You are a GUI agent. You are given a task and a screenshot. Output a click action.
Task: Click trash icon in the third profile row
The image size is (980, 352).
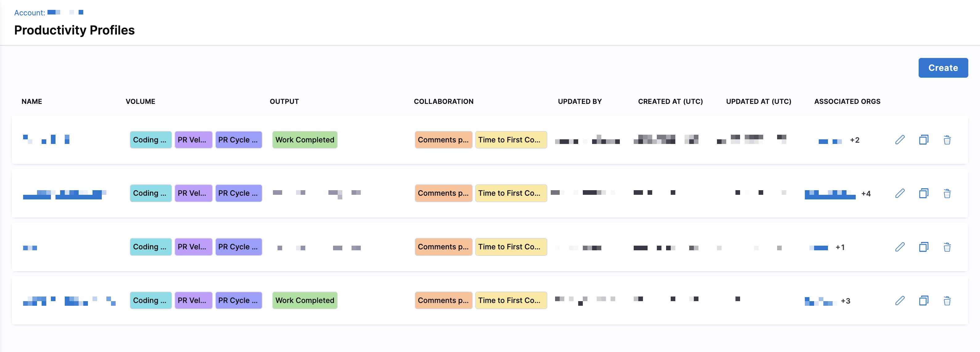pos(947,247)
